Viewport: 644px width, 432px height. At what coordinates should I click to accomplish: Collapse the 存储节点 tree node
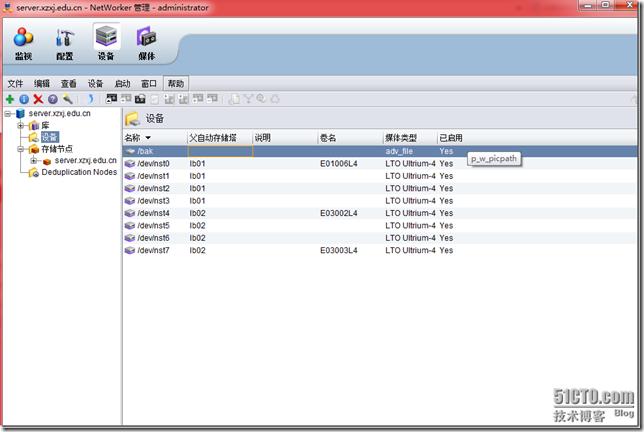pos(21,149)
